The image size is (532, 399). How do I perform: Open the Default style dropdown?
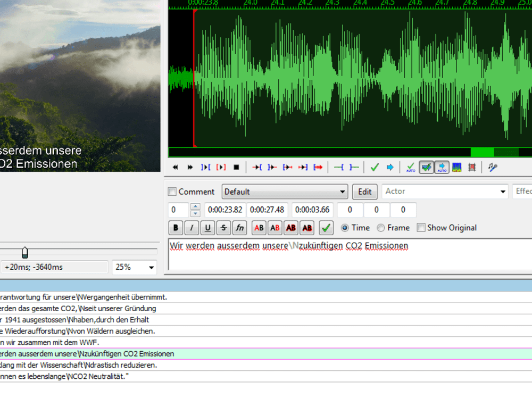[285, 192]
